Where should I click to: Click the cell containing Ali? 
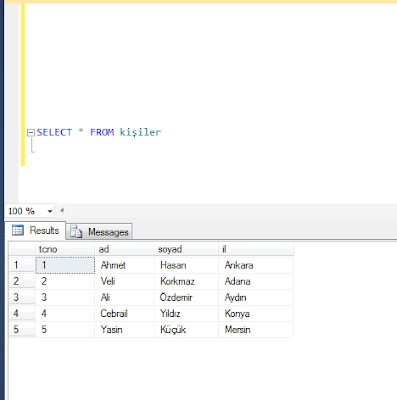(124, 297)
